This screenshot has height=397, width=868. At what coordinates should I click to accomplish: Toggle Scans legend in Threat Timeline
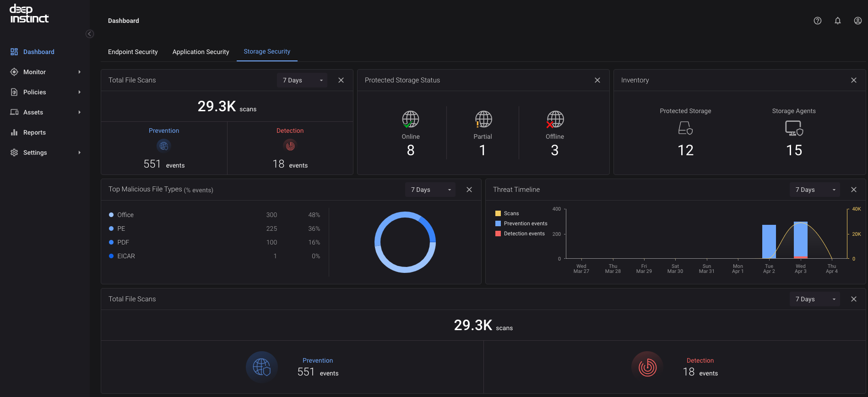[507, 213]
